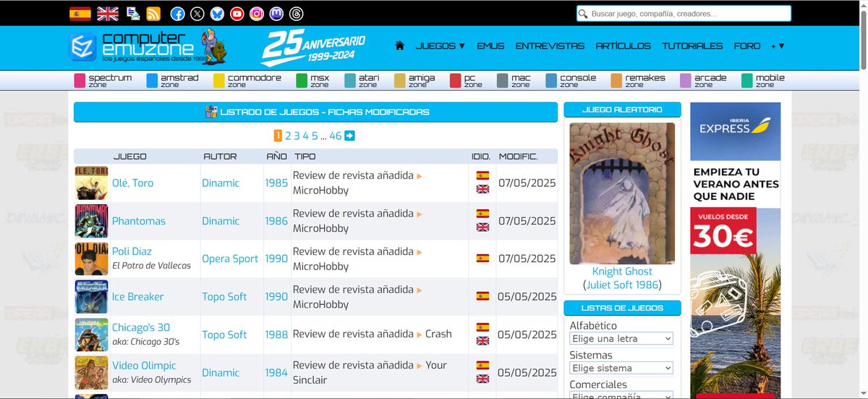Open the Olé, Toro game link
The width and height of the screenshot is (868, 399).
pyautogui.click(x=132, y=183)
